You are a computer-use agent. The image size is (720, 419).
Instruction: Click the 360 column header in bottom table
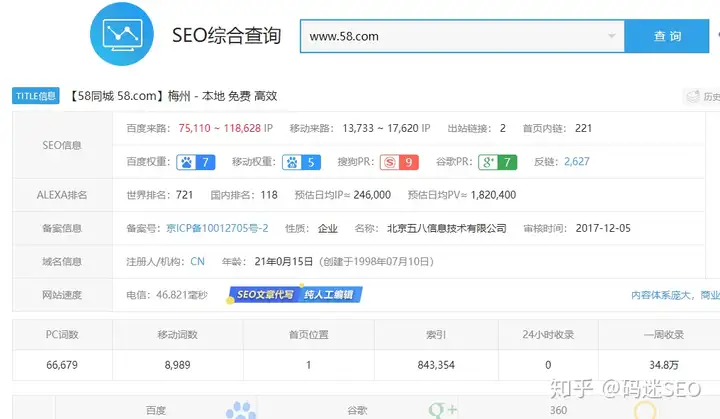pyautogui.click(x=558, y=410)
